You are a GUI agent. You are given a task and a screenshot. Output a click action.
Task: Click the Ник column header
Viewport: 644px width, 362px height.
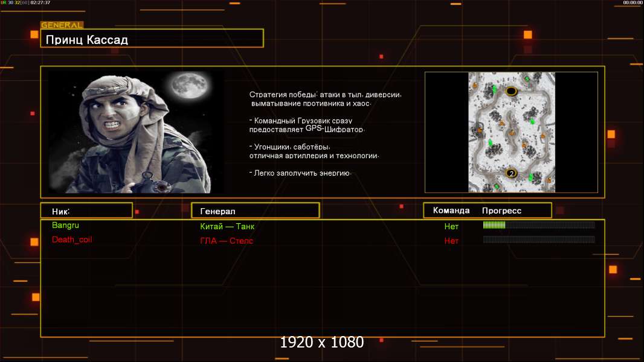click(x=86, y=211)
